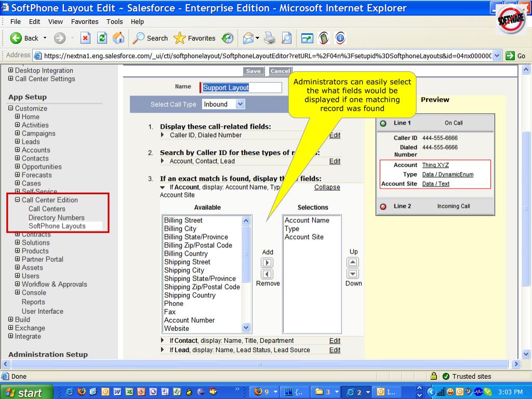Viewport: 532px width, 399px height.
Task: Cancel editing the layout
Action: tap(280, 71)
